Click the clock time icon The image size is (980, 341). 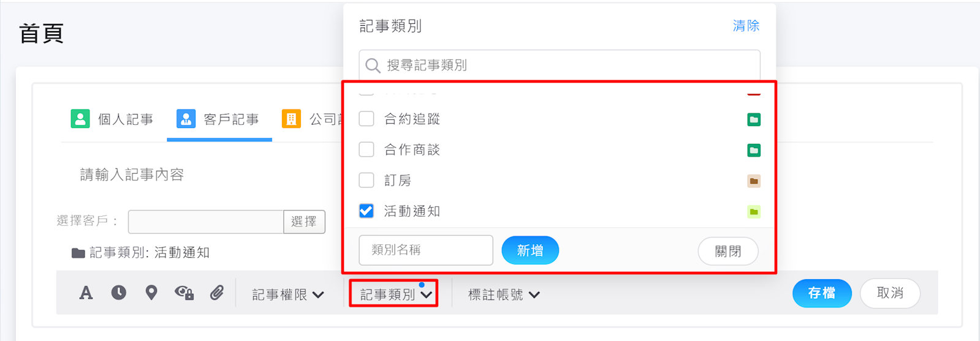119,293
